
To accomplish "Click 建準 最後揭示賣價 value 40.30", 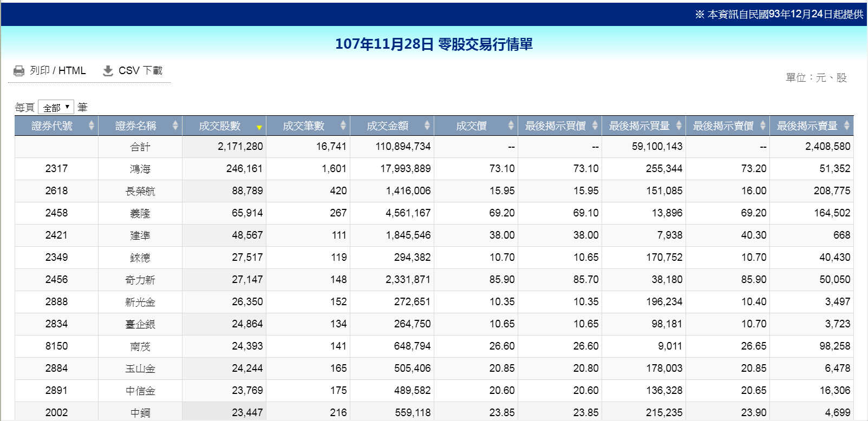I will [754, 235].
